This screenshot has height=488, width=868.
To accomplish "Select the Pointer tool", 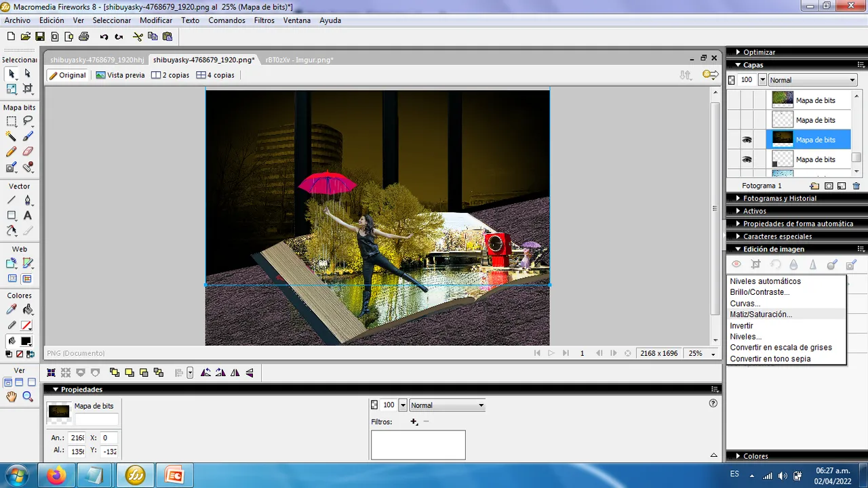I will (x=12, y=74).
